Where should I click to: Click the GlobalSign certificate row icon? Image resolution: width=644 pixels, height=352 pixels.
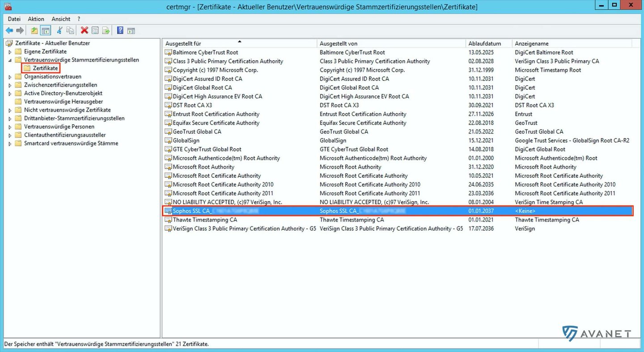pyautogui.click(x=168, y=141)
